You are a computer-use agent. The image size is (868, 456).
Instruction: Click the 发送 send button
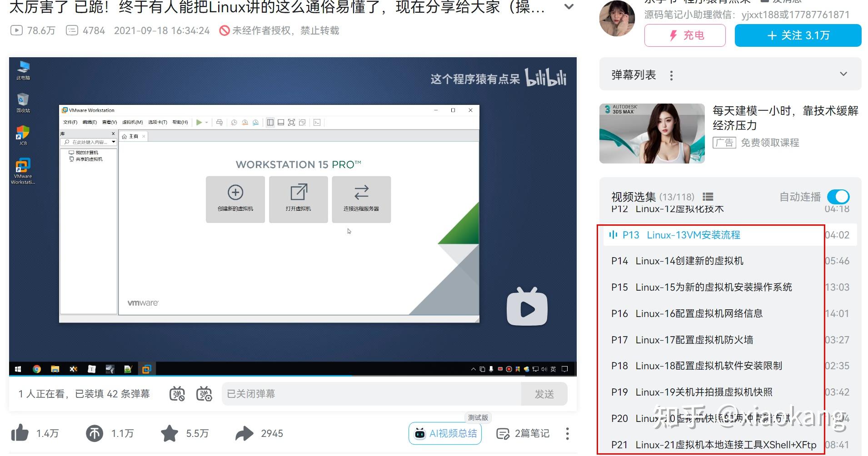pos(544,394)
